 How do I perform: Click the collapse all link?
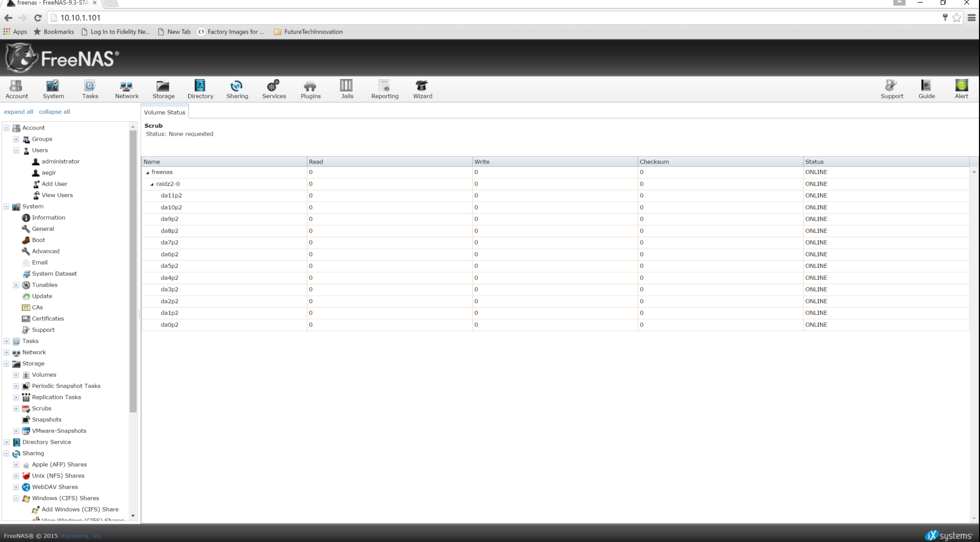point(55,112)
